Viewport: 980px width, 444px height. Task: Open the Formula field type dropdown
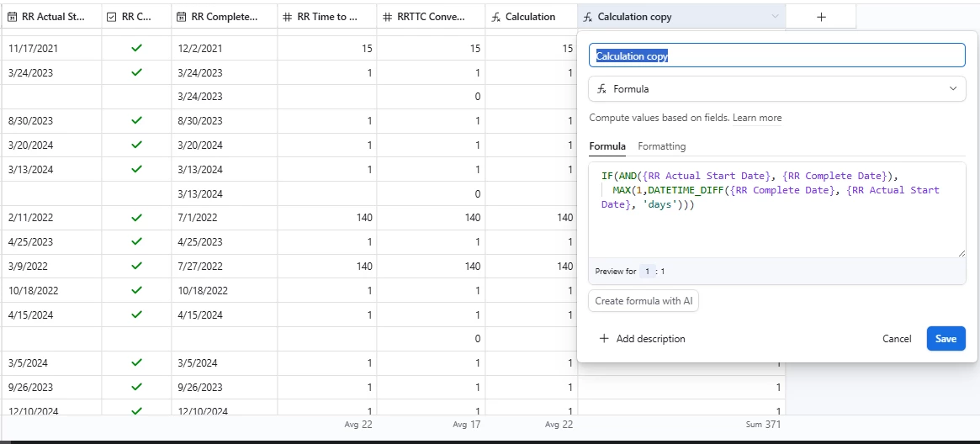click(x=776, y=88)
